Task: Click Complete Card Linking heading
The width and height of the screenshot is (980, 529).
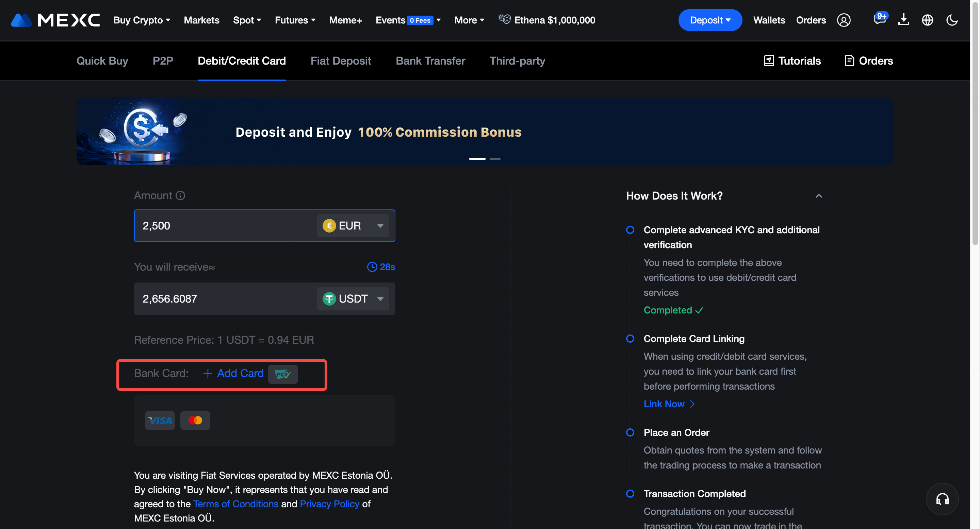Action: pos(694,339)
